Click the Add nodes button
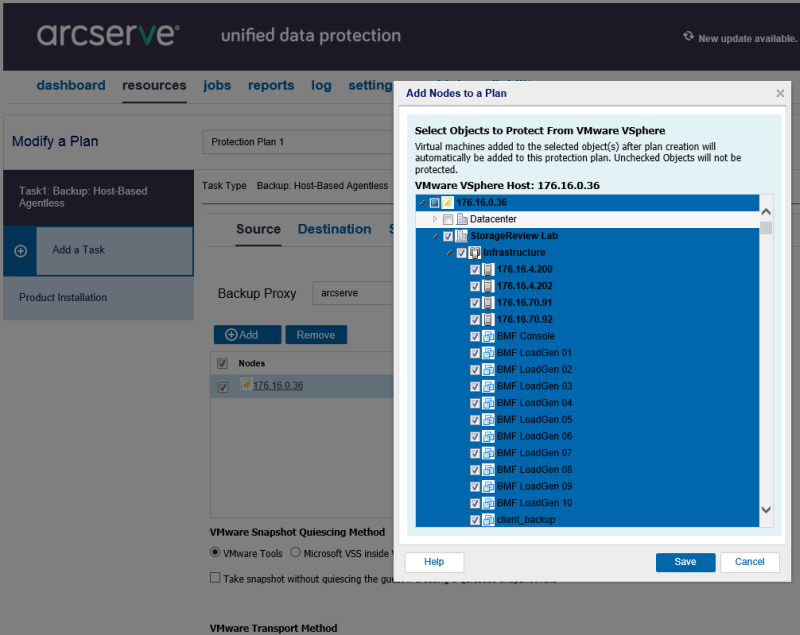800x635 pixels. coord(247,335)
